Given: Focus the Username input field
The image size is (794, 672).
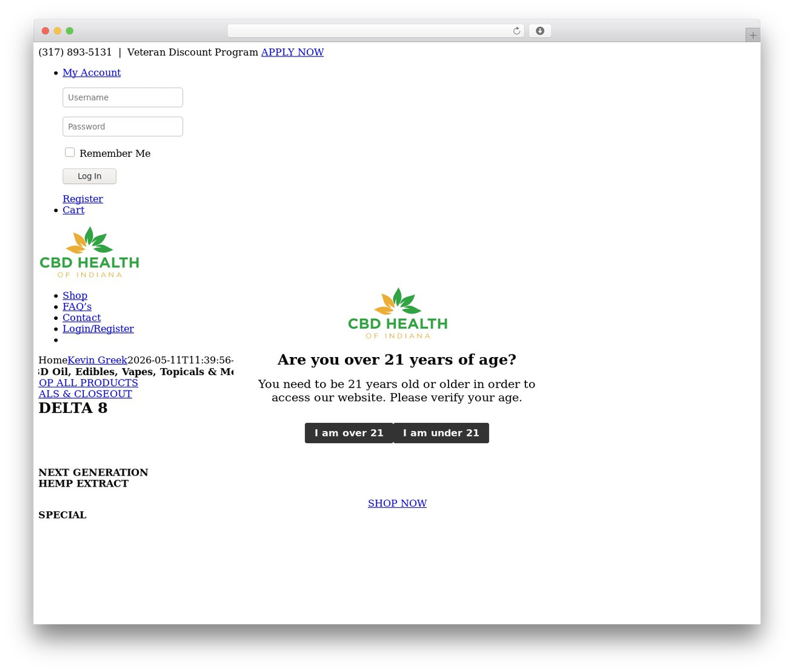Looking at the screenshot, I should coord(123,97).
